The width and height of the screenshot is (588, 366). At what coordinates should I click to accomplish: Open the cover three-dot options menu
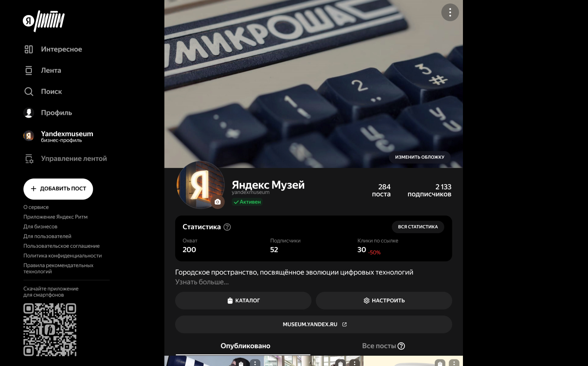(x=450, y=12)
